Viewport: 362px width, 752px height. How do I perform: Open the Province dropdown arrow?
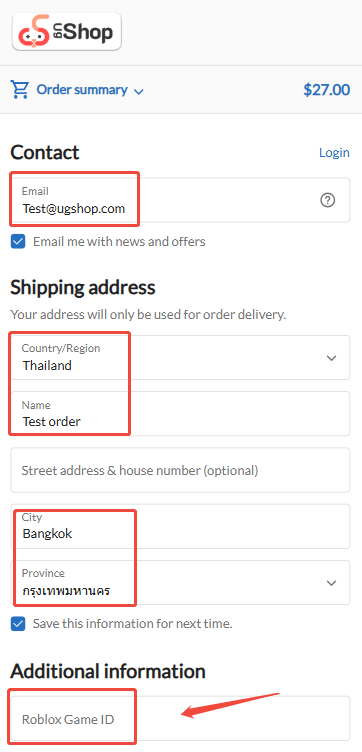point(331,583)
